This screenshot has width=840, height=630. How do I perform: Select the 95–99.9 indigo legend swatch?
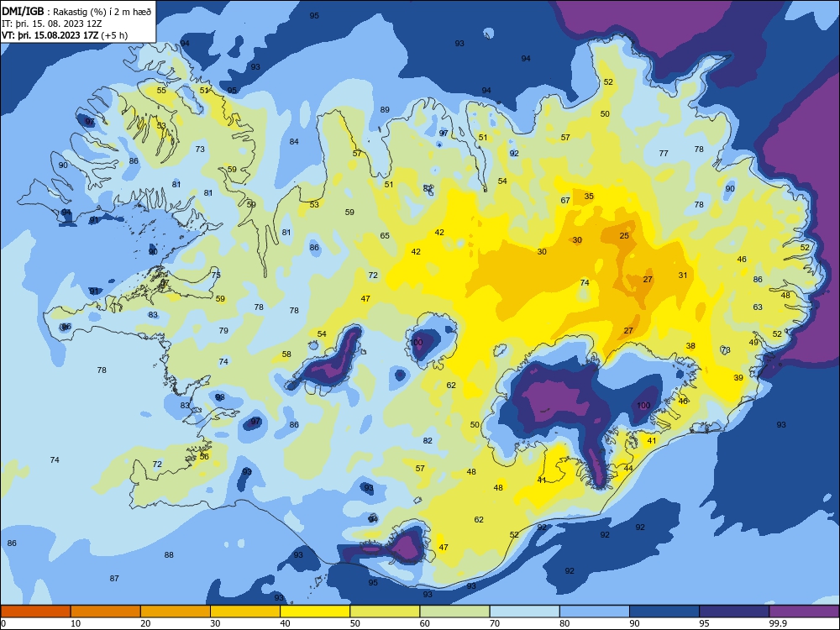pyautogui.click(x=734, y=612)
